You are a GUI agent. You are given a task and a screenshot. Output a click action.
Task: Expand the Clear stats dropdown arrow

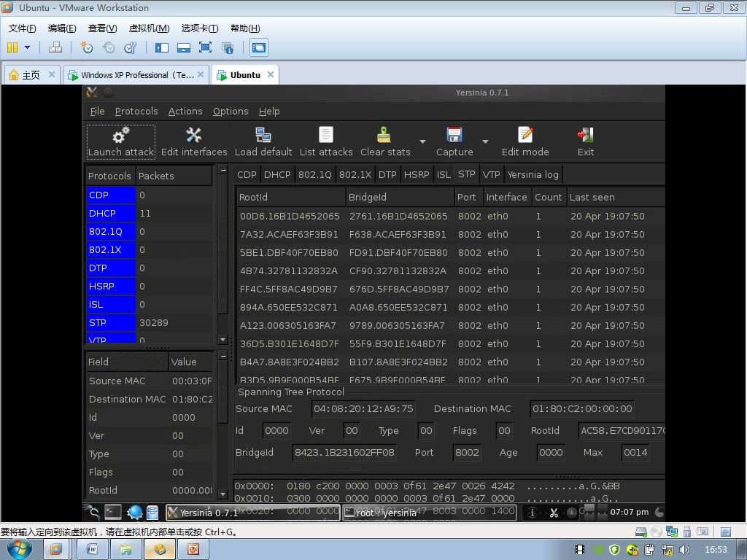[422, 141]
